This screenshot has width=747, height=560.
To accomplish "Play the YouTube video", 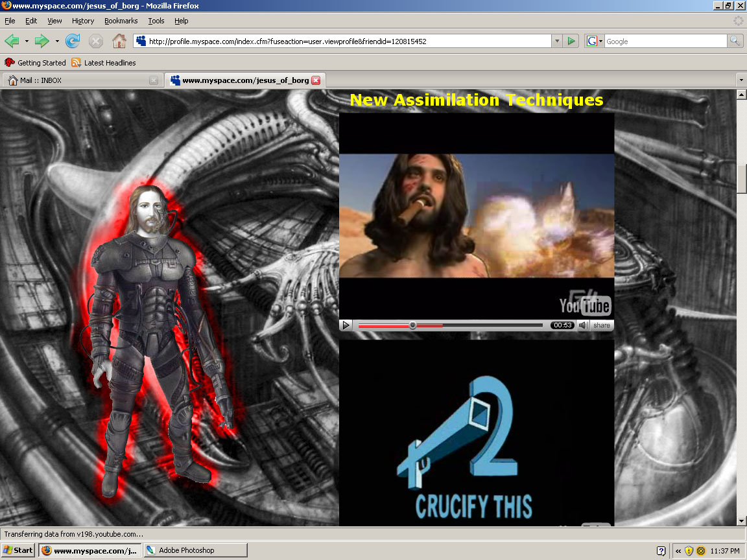I will (x=346, y=325).
